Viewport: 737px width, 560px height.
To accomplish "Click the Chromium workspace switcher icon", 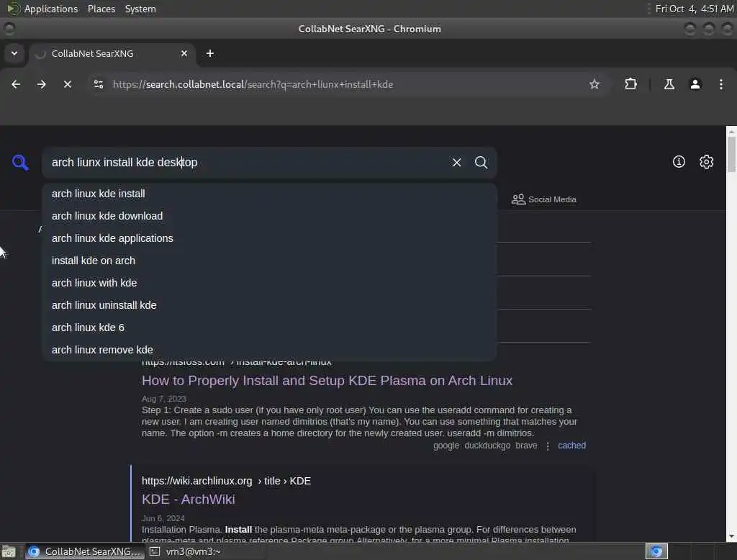I will [x=656, y=551].
